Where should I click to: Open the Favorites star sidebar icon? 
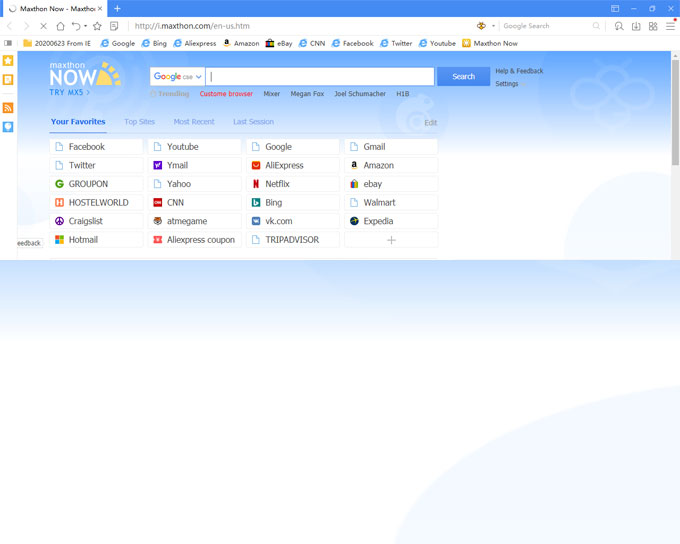(x=8, y=60)
